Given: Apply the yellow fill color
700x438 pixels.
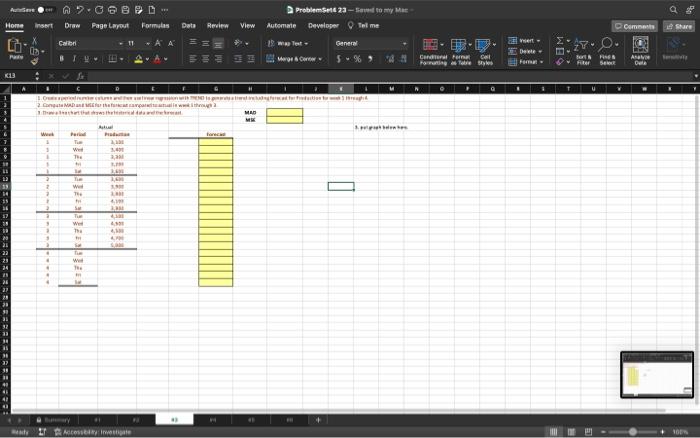Looking at the screenshot, I should click(x=138, y=59).
